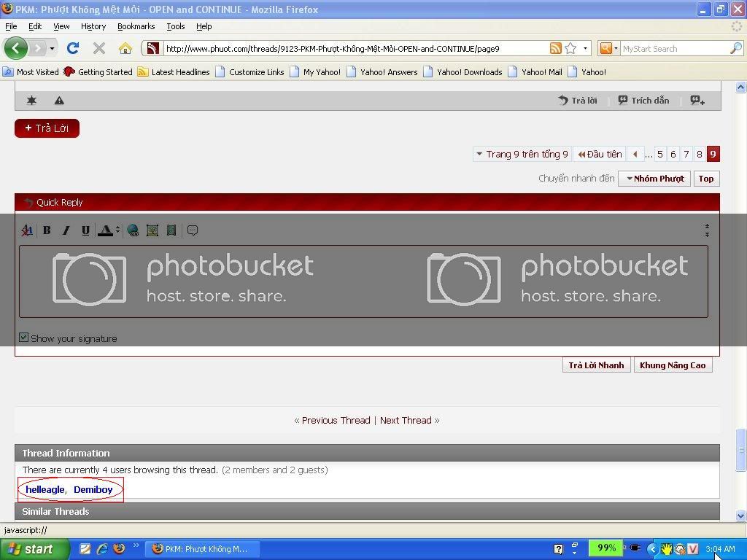The height and width of the screenshot is (560, 747).
Task: Click the Khung Nâng Cao button
Action: pyautogui.click(x=673, y=365)
